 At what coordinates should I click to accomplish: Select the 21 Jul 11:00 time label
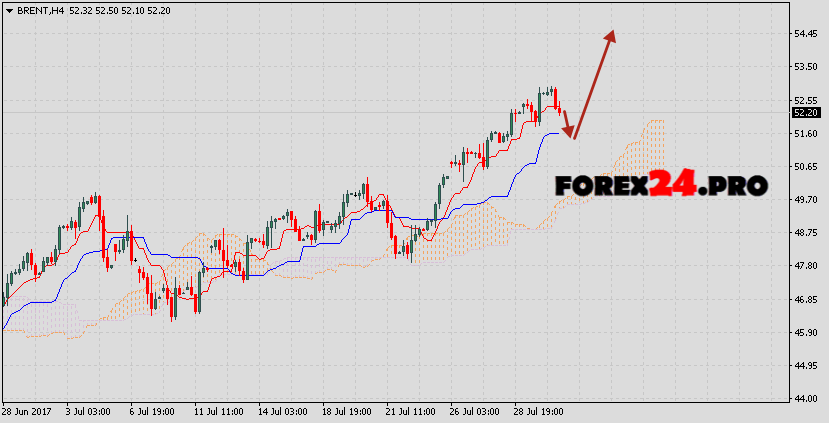(412, 412)
